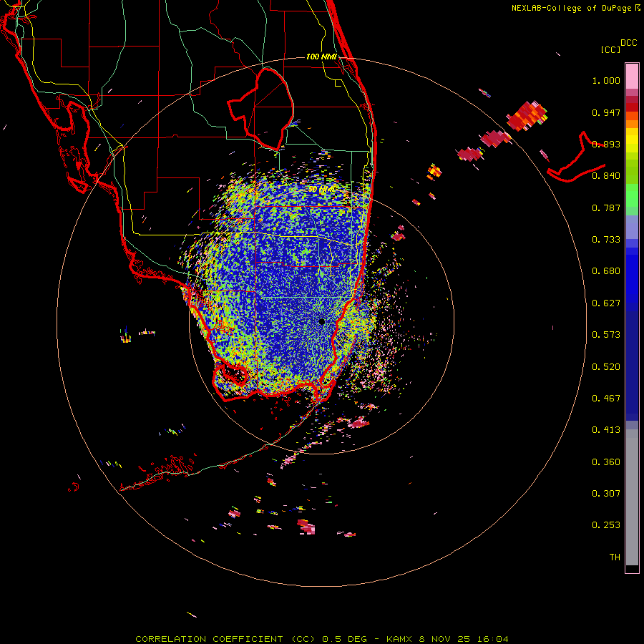
Task: Pick the gray lower segment of color bar
Action: pos(632,497)
